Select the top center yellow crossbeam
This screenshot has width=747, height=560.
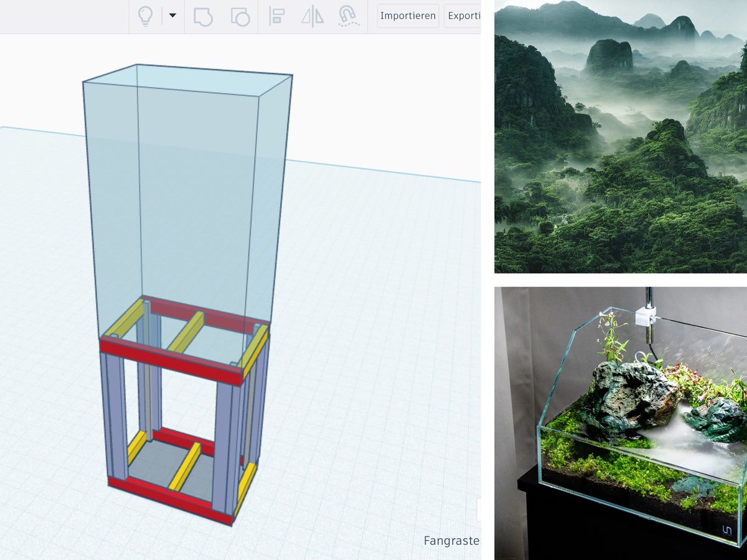(x=185, y=332)
